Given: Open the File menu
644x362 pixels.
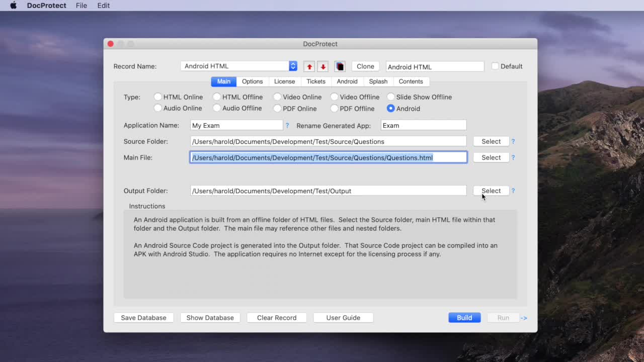Looking at the screenshot, I should tap(82, 6).
